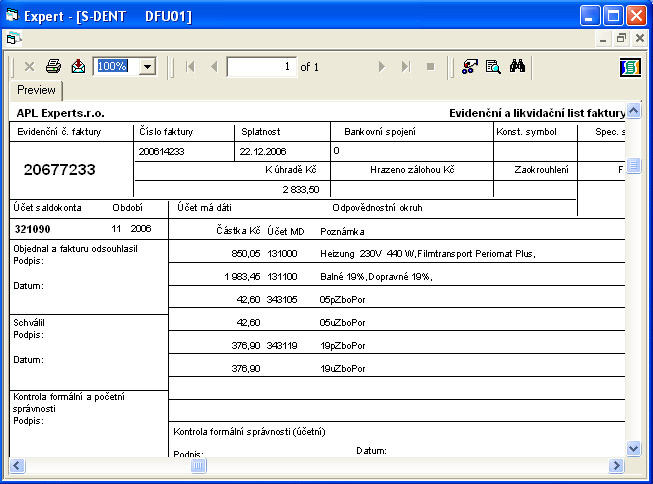This screenshot has width=653, height=484.
Task: Go to next page arrow
Action: pos(382,66)
